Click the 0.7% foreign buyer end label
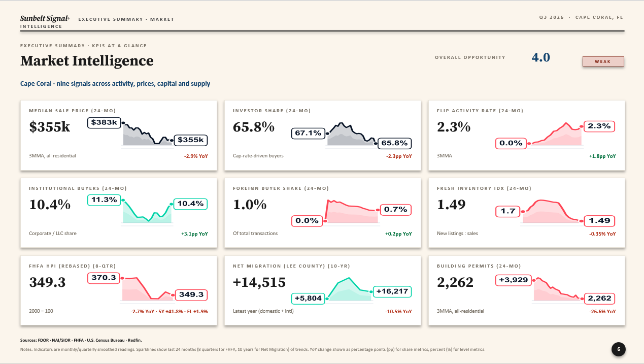Screen dimensions: 644x364 pyautogui.click(x=396, y=209)
